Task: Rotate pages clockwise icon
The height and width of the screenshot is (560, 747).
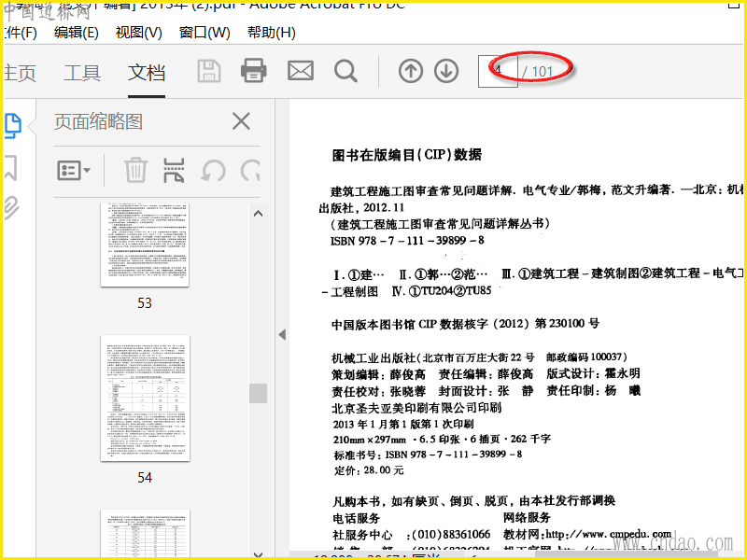Action: (250, 171)
